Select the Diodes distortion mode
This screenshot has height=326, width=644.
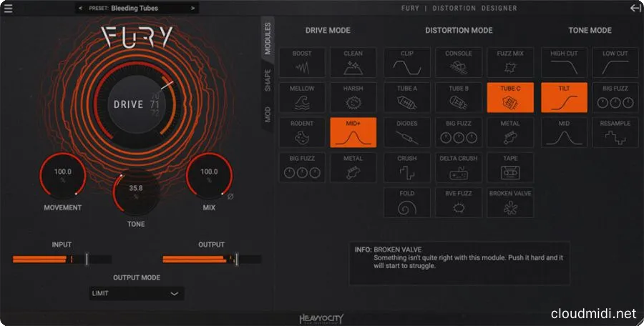click(x=407, y=133)
